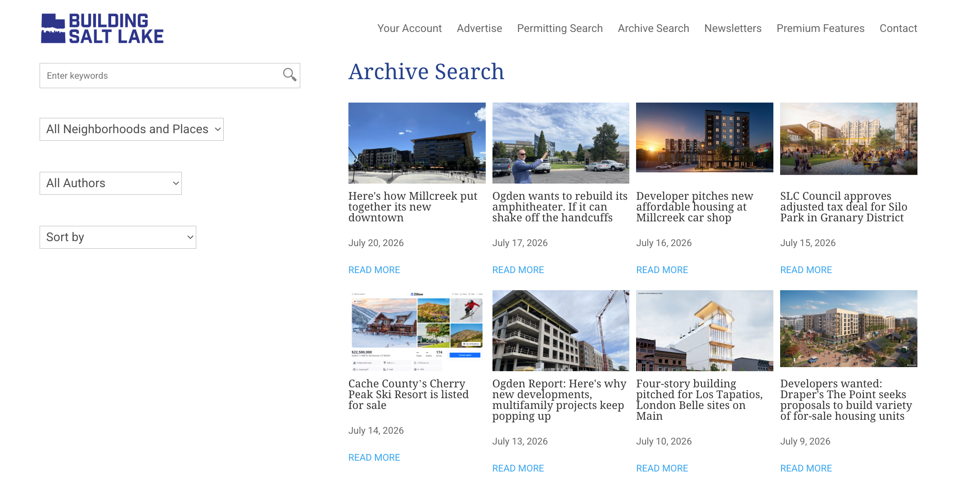Open the Millcreek downtown article thumbnail
980x485 pixels.
pos(417,143)
